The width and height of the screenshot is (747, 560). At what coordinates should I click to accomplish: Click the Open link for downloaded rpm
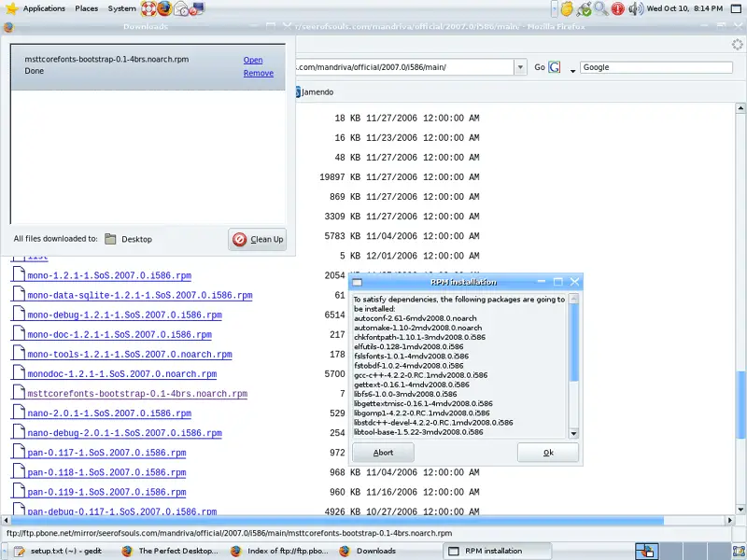pos(253,60)
